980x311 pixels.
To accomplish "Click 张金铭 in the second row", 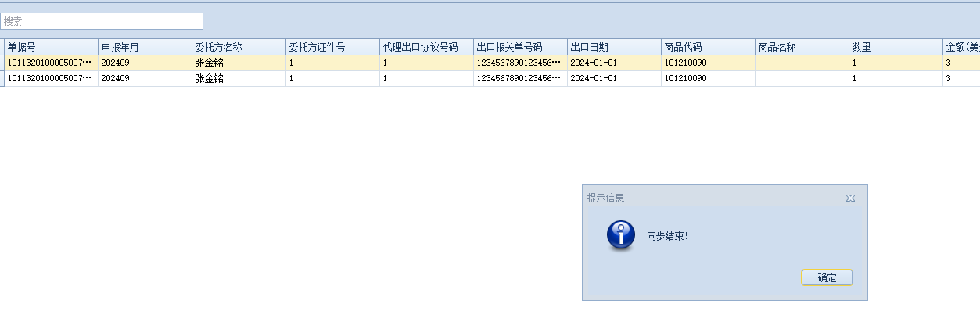I will coord(209,78).
